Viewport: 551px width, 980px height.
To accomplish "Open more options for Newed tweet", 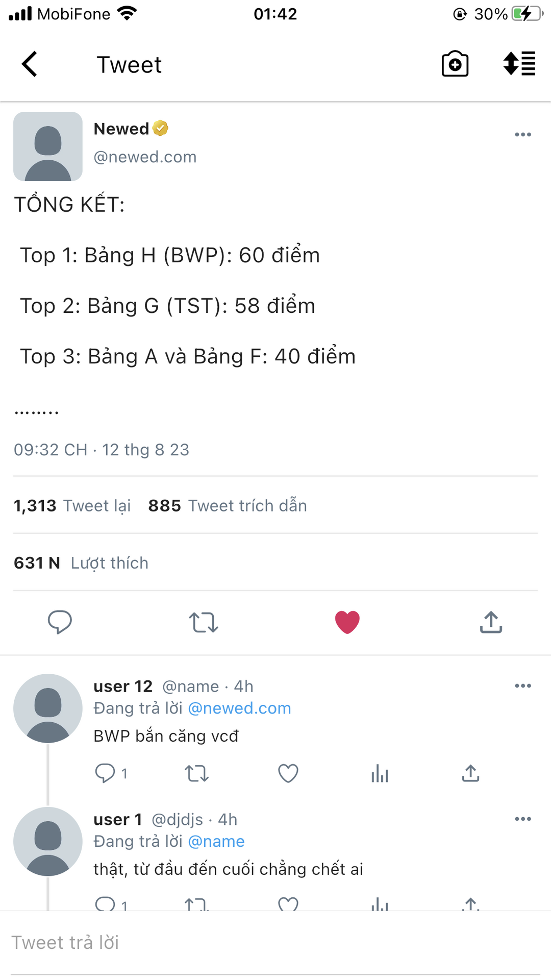I will point(523,135).
